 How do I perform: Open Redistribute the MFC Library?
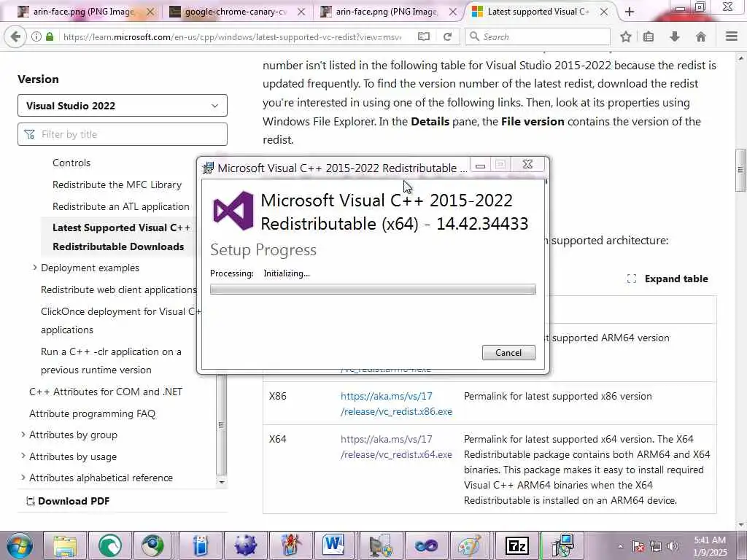pyautogui.click(x=117, y=184)
